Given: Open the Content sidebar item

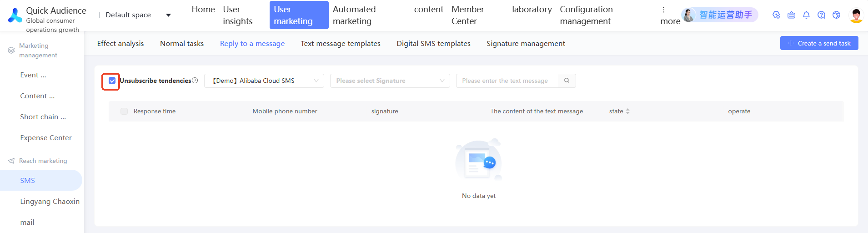Looking at the screenshot, I should coord(37,96).
